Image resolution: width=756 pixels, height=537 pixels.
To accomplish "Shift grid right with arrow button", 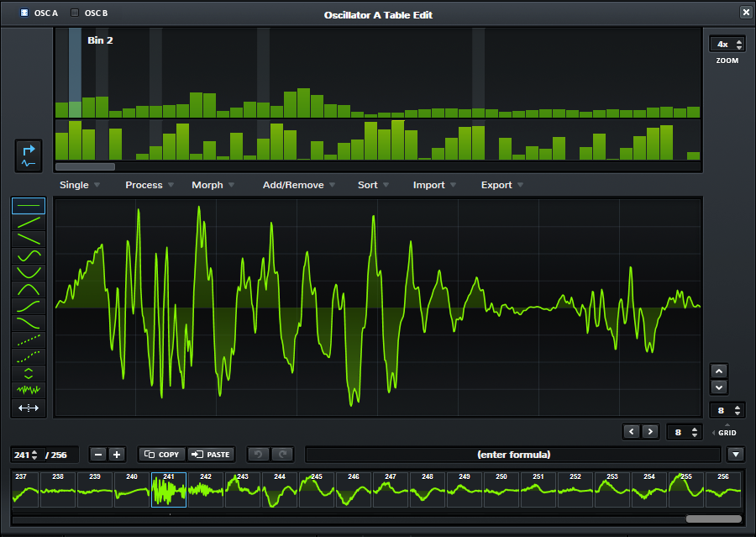I will coord(650,431).
